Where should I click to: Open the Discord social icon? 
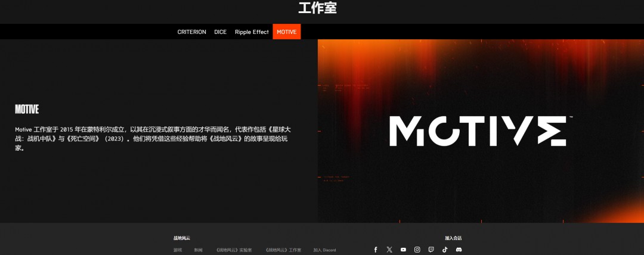(459, 250)
